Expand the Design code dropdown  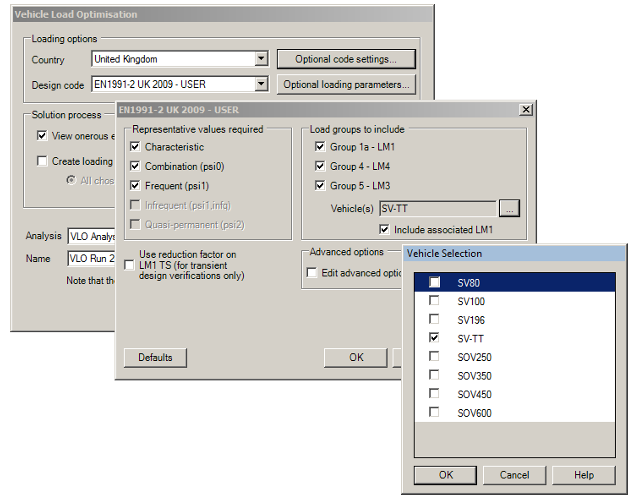coord(260,85)
